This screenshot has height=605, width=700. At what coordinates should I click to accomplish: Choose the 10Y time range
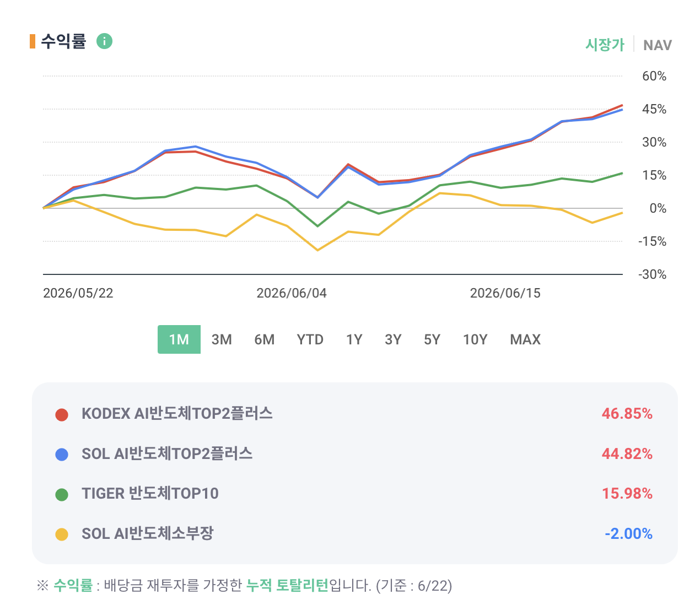[475, 339]
